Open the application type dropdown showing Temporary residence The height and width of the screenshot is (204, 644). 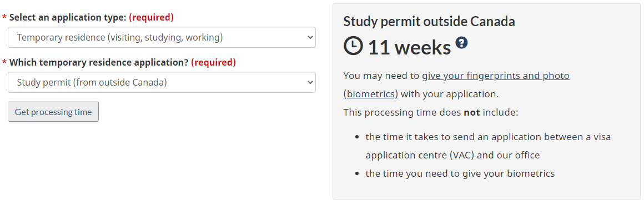(x=162, y=37)
